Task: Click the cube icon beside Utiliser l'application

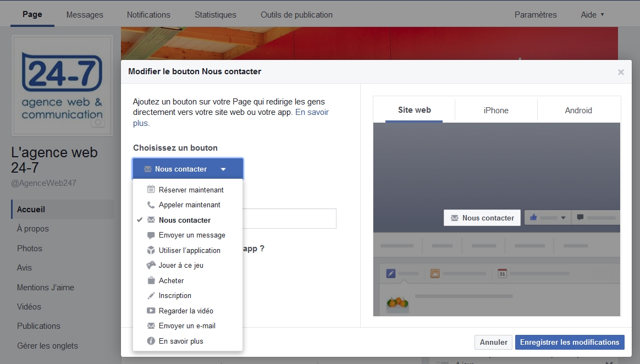Action: point(151,250)
